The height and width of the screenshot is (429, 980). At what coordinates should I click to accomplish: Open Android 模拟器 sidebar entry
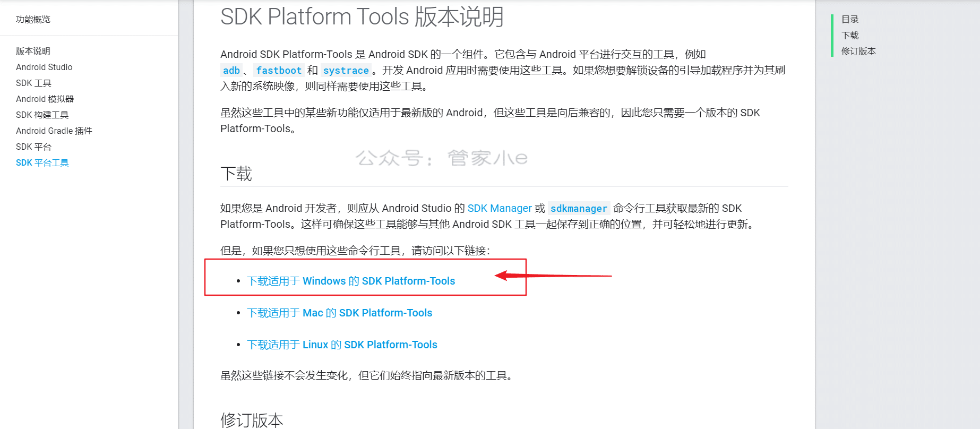(45, 99)
